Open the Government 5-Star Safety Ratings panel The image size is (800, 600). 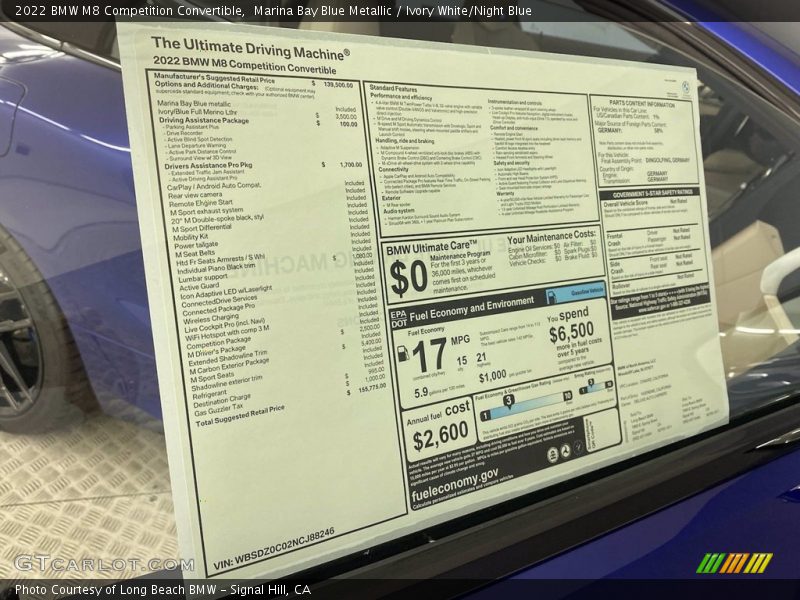(653, 191)
